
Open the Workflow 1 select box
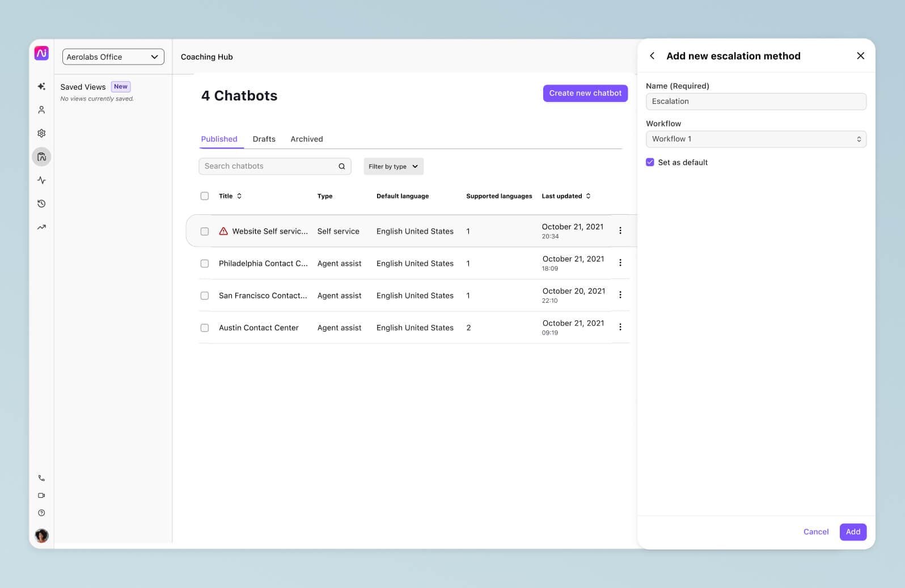coord(755,139)
